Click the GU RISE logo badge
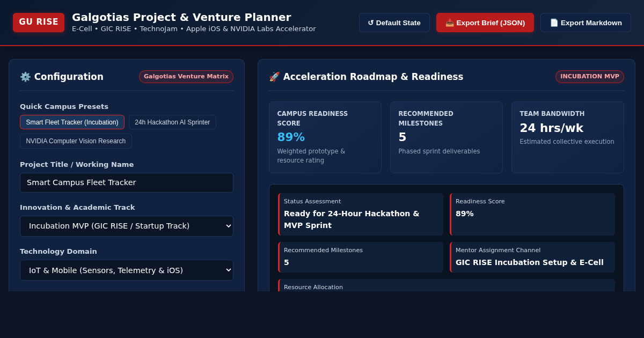Viewport: 644px width, 338px height. [39, 23]
